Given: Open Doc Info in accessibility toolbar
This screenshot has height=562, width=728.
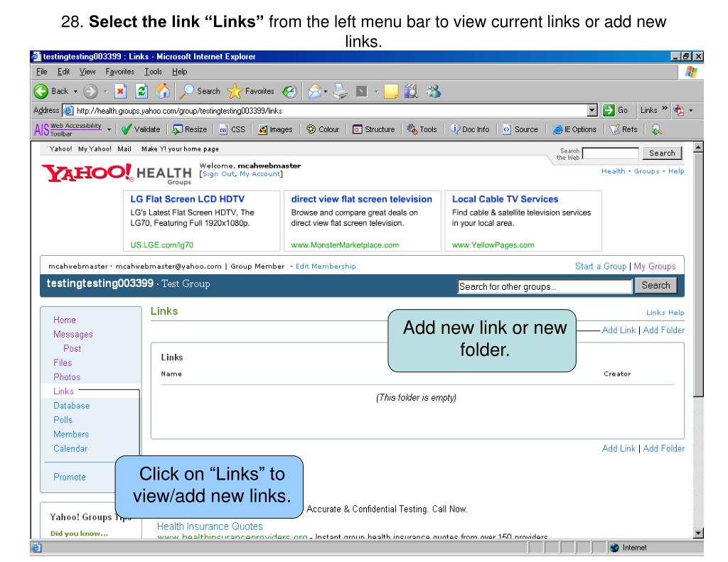Looking at the screenshot, I should pyautogui.click(x=469, y=129).
